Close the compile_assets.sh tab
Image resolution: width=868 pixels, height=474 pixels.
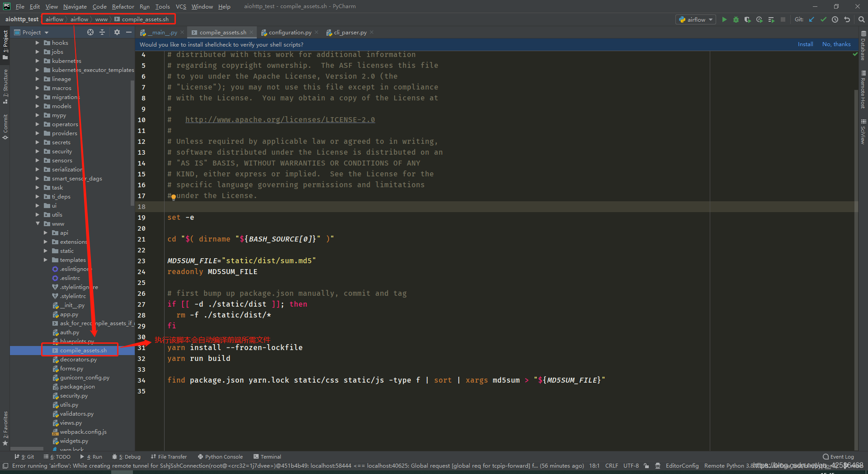click(x=251, y=33)
